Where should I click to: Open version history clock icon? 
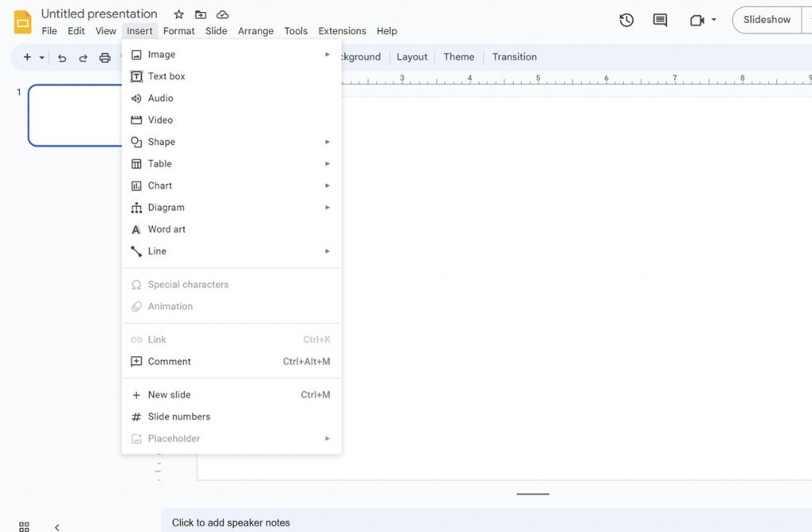click(626, 20)
